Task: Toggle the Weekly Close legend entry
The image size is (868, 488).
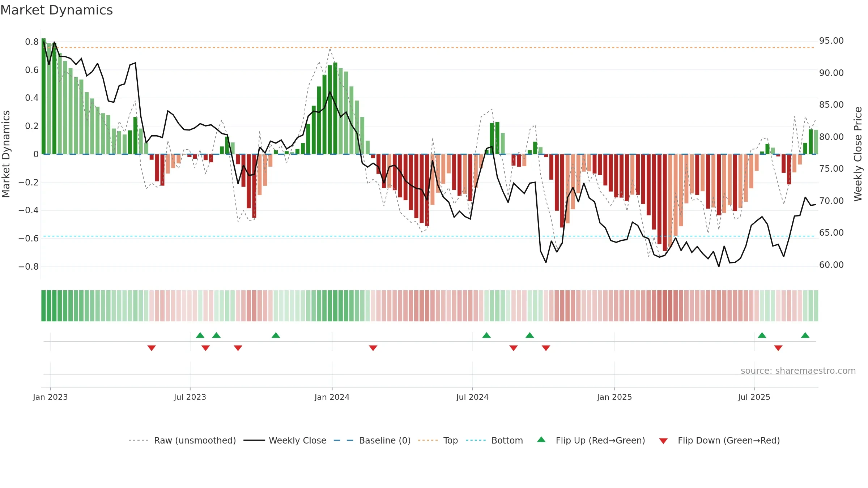Action: click(x=285, y=440)
